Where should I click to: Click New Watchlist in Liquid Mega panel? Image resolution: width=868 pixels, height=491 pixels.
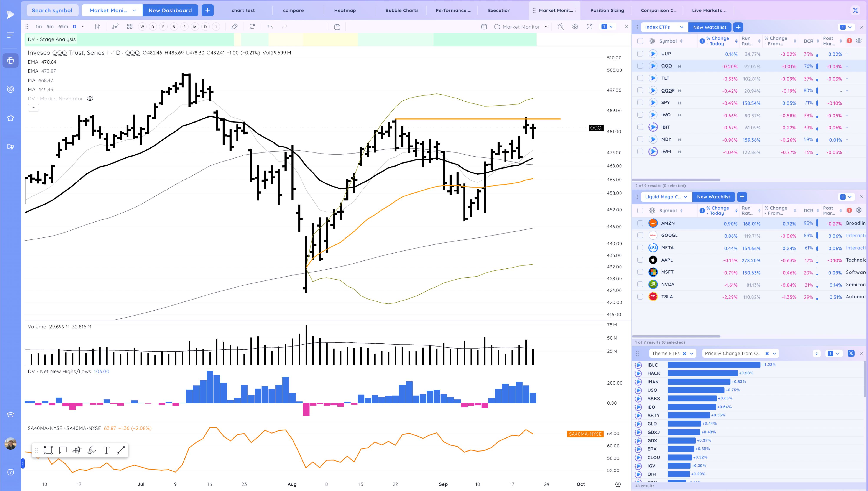(713, 197)
